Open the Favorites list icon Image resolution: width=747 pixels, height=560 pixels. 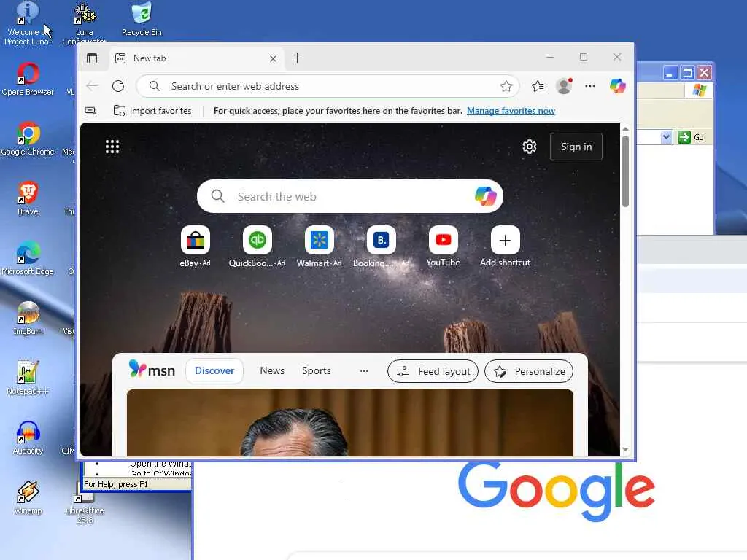coord(538,86)
